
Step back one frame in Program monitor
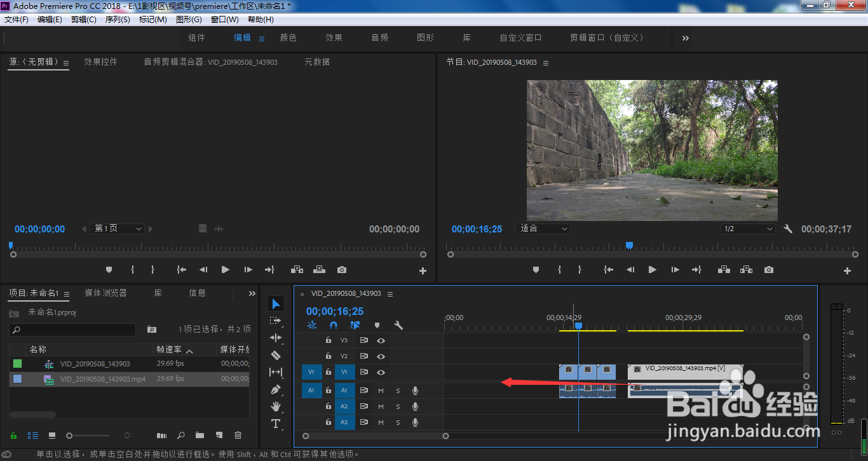[x=630, y=270]
